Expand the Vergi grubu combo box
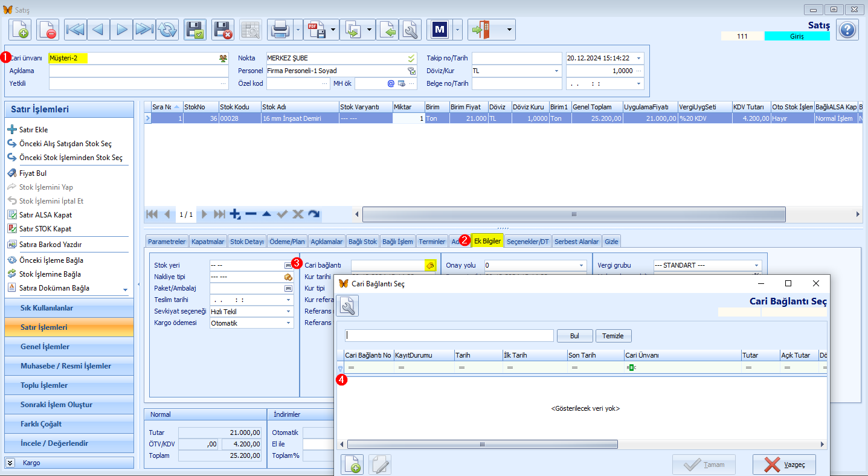Screen dimensions: 868x476 pyautogui.click(x=756, y=265)
